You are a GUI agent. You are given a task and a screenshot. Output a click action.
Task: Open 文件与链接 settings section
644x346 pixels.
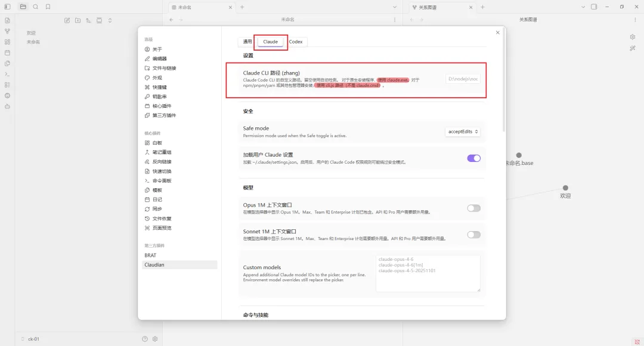pyautogui.click(x=179, y=68)
